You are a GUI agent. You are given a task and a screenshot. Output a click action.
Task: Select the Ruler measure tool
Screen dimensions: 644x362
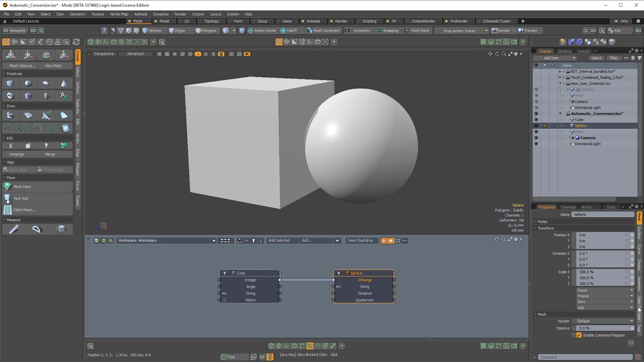click(14, 229)
